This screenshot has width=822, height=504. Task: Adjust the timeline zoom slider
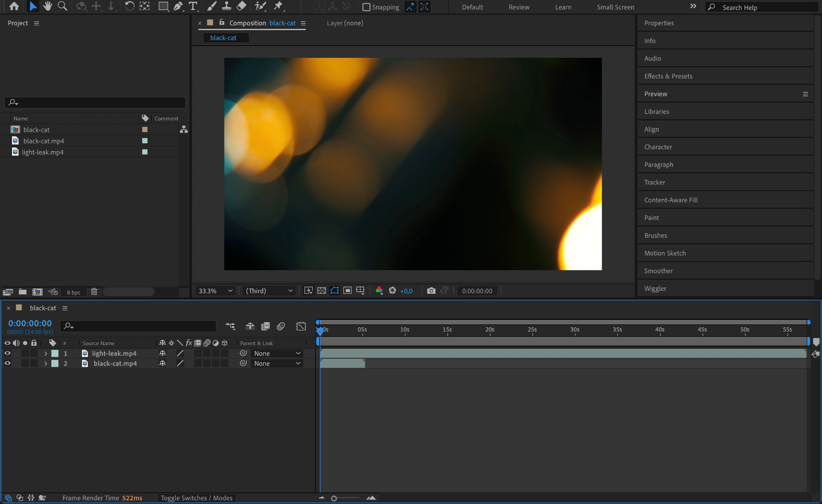point(334,498)
